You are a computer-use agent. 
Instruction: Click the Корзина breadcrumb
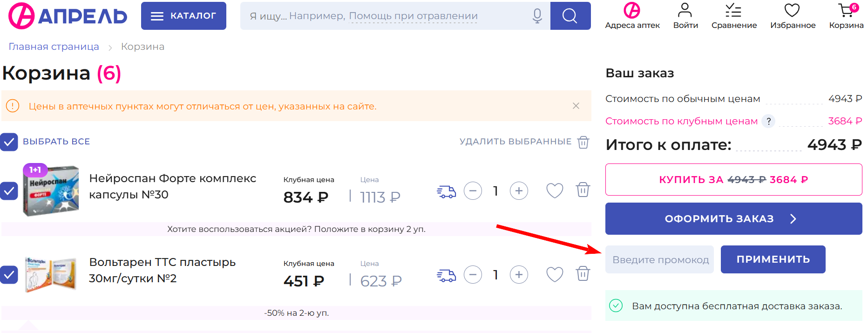tap(142, 47)
